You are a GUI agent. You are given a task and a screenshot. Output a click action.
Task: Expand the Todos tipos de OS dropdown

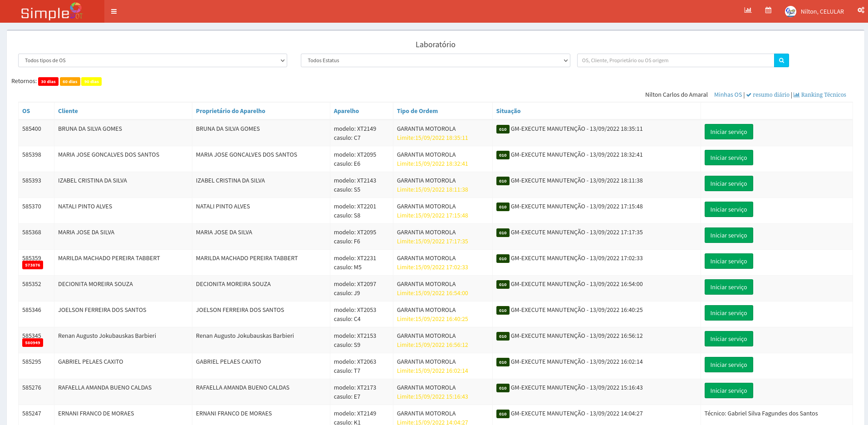pos(152,60)
